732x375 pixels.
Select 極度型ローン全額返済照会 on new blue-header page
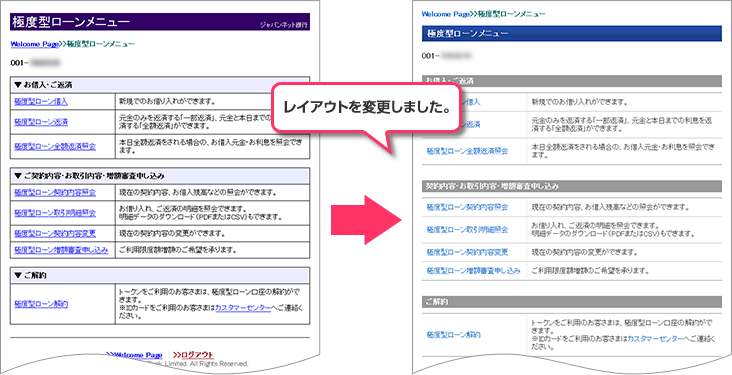467,151
